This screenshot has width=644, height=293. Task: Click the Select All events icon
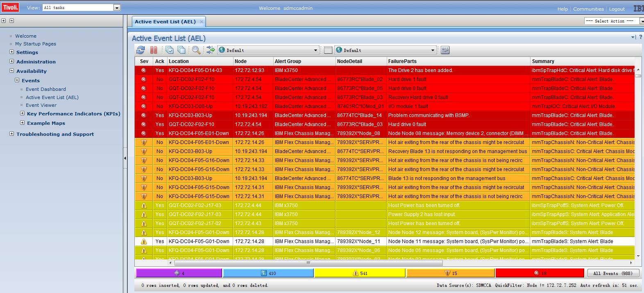click(169, 50)
